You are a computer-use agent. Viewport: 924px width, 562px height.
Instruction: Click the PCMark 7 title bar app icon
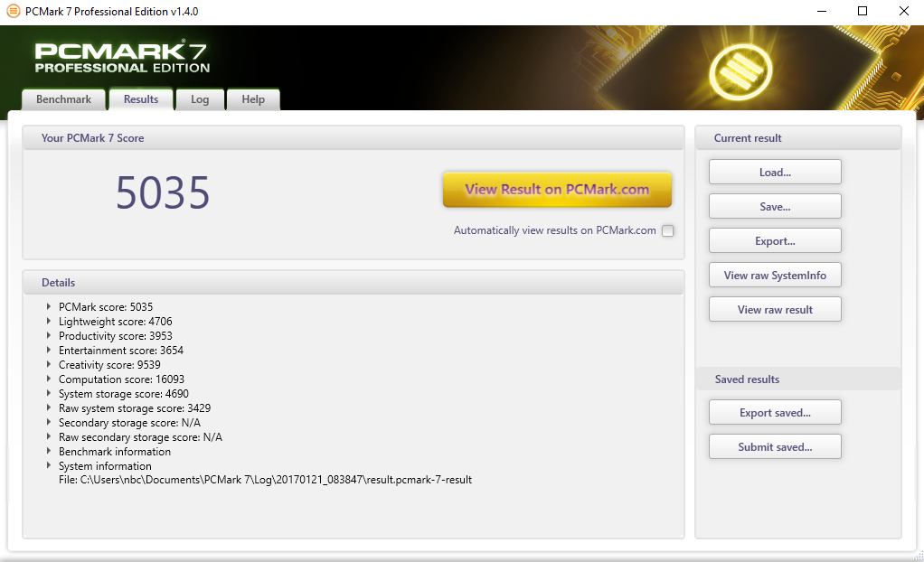pos(13,11)
